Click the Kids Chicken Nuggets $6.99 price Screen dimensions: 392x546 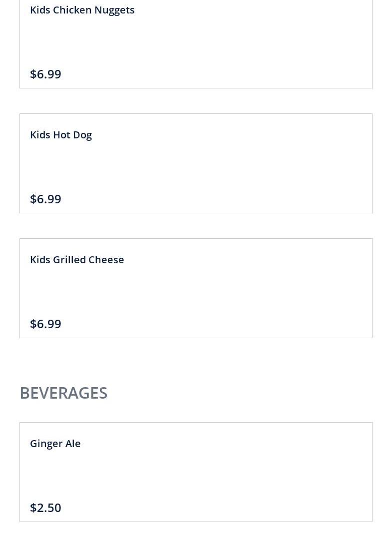pyautogui.click(x=45, y=74)
